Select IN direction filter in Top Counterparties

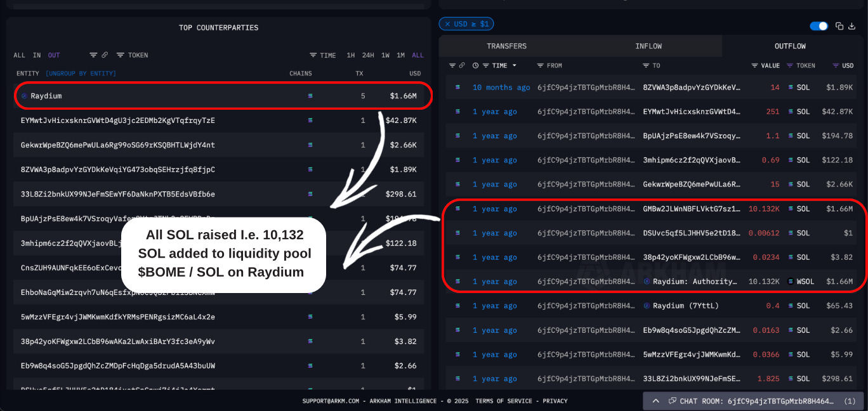click(37, 55)
